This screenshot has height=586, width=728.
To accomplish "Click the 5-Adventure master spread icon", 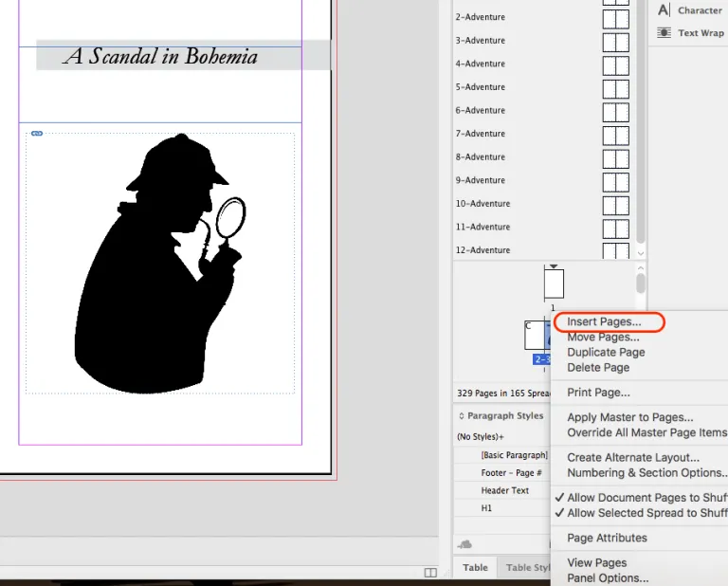I will tap(615, 89).
